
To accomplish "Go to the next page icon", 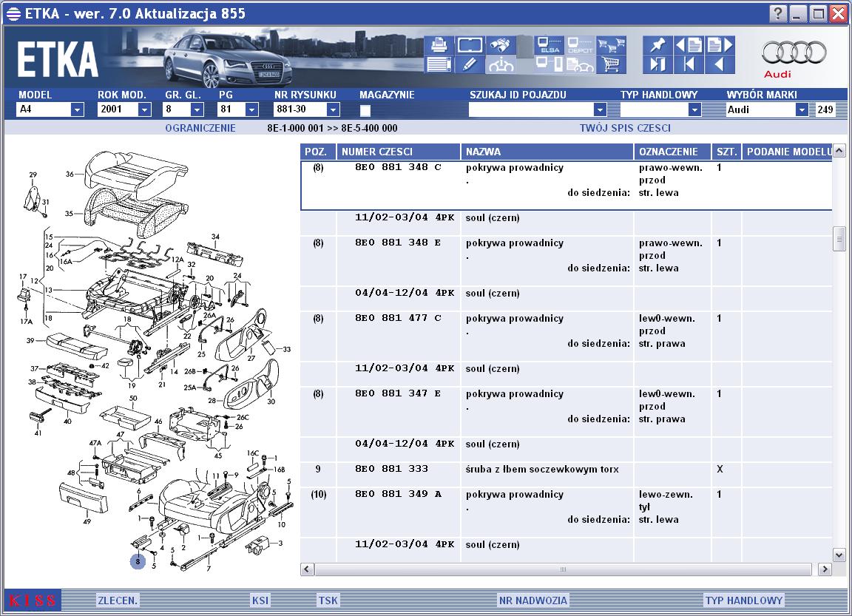I will (x=720, y=44).
